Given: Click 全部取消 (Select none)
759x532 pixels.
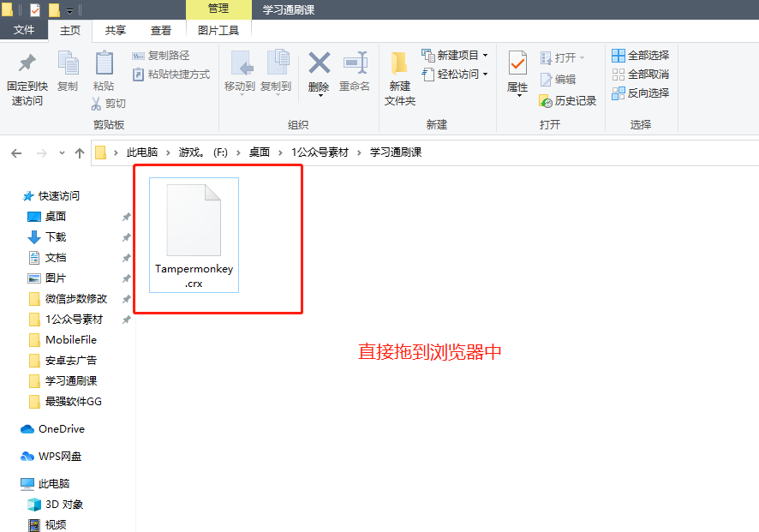Looking at the screenshot, I should click(x=641, y=74).
